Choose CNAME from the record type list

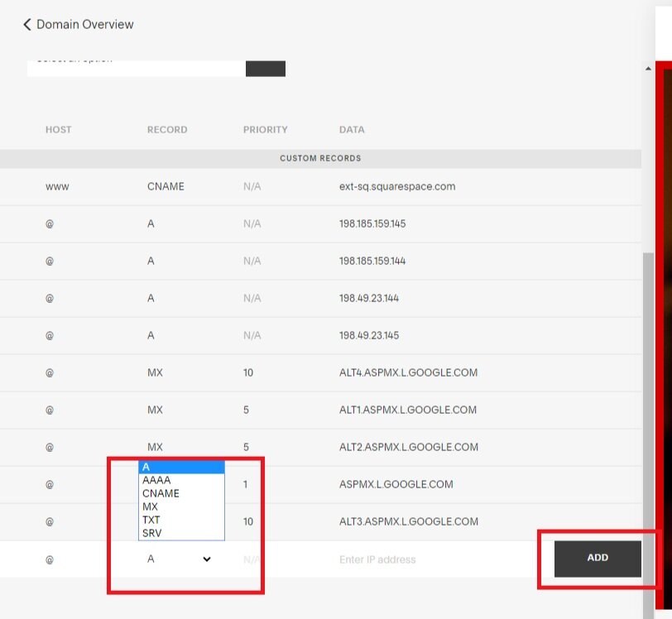(181, 493)
